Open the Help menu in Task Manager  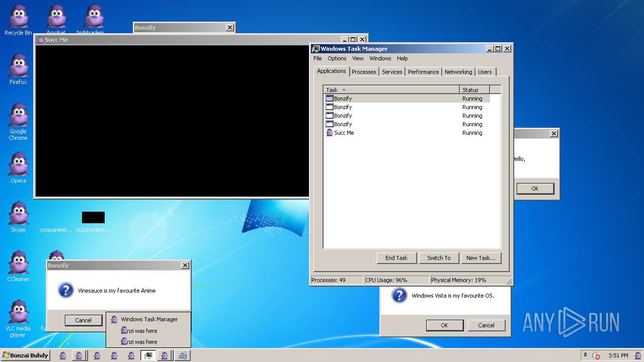click(x=403, y=58)
